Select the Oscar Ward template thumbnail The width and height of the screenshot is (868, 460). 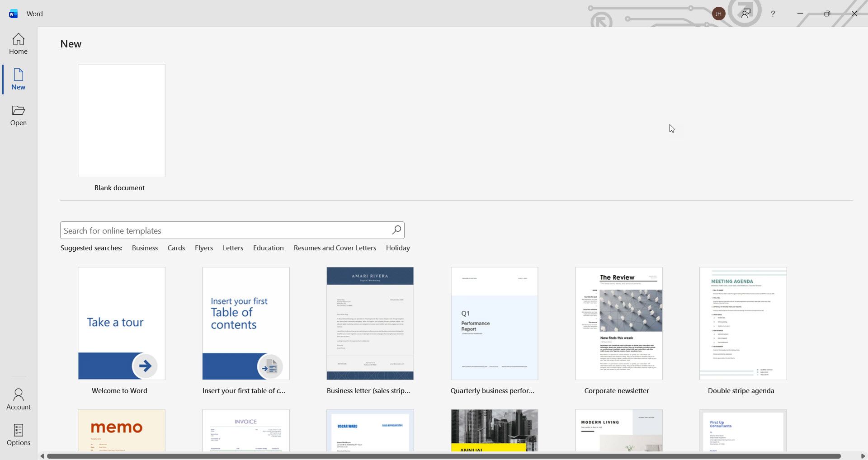coord(370,431)
